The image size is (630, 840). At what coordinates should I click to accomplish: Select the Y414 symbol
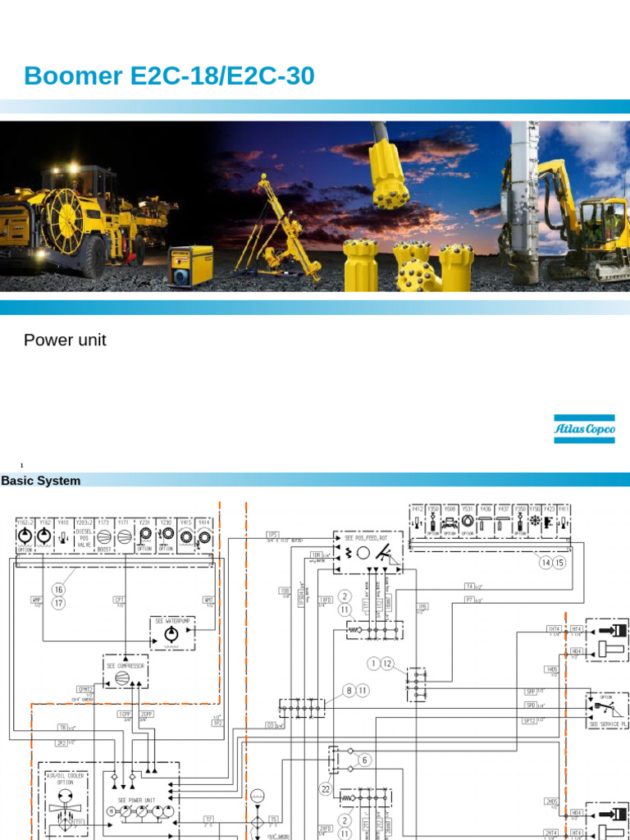pyautogui.click(x=203, y=537)
